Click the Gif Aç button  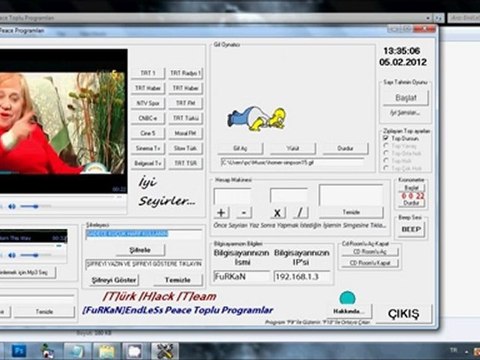[240, 148]
